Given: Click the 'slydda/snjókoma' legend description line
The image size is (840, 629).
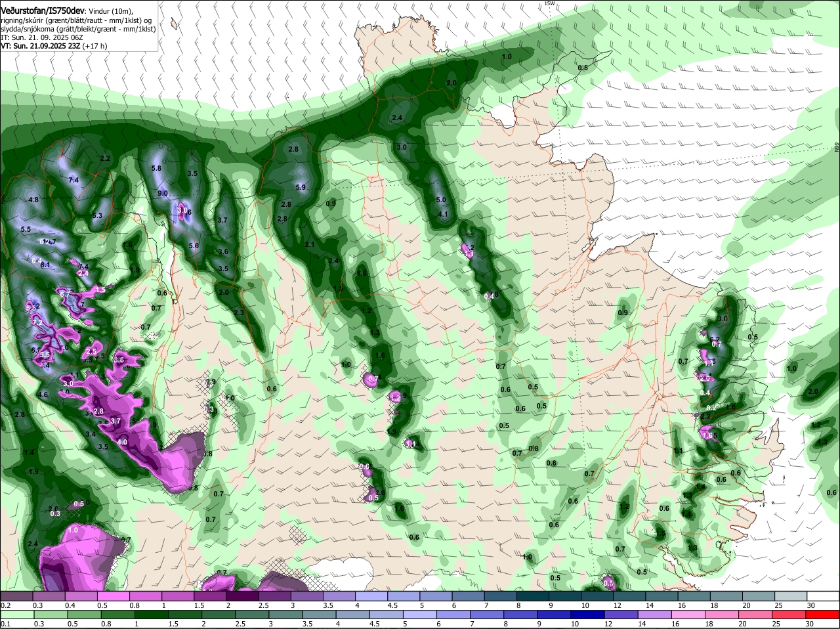Looking at the screenshot, I should click(78, 29).
